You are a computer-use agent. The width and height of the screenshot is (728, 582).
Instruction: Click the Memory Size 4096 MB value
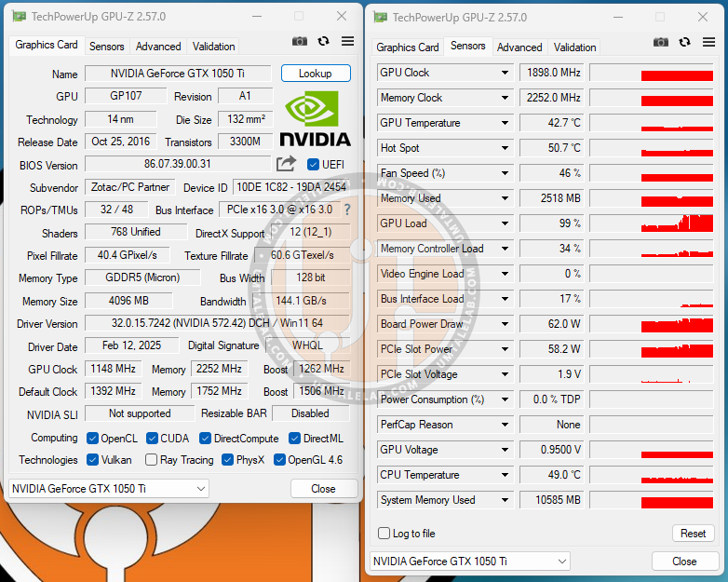[128, 301]
